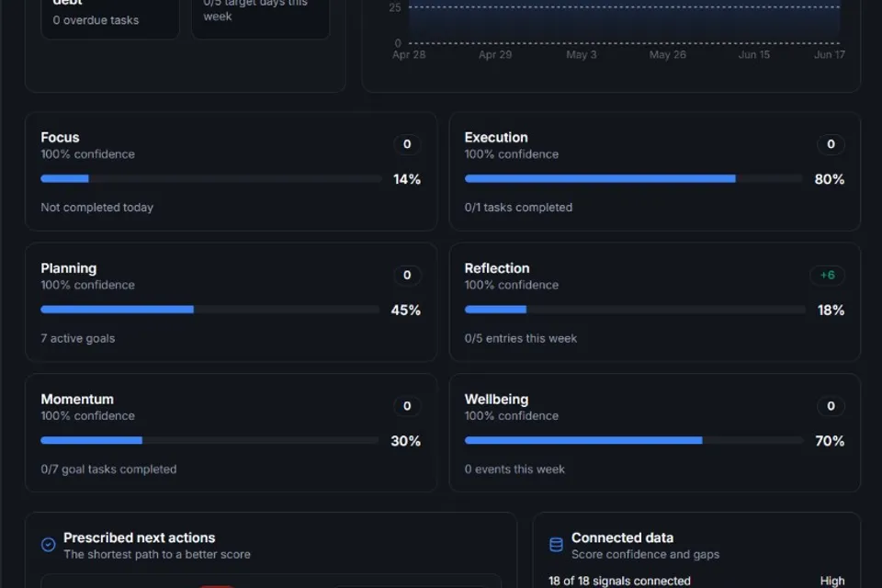
Task: Click the 18% Reflection score
Action: tap(831, 310)
